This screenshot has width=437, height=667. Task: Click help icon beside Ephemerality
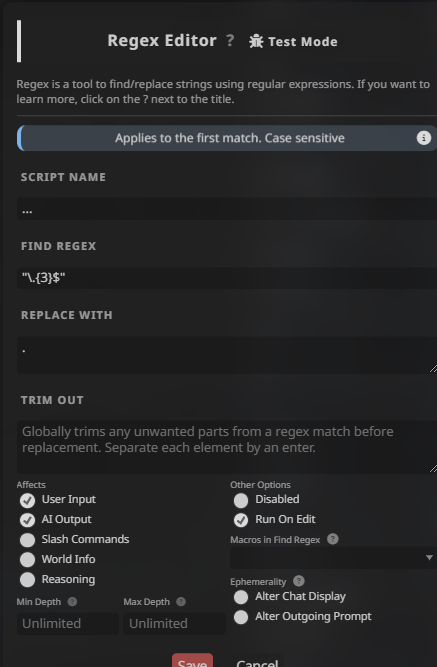(299, 581)
